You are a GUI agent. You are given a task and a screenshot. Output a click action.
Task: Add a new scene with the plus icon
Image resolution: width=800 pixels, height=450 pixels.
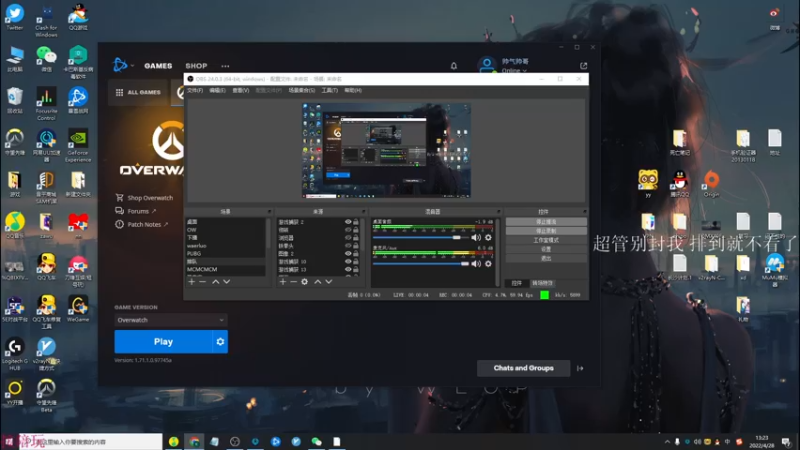coord(192,282)
